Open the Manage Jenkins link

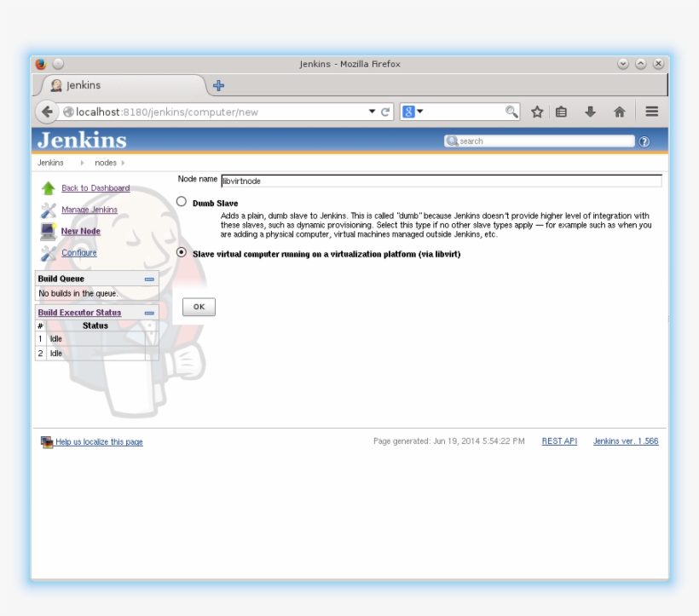tap(90, 210)
